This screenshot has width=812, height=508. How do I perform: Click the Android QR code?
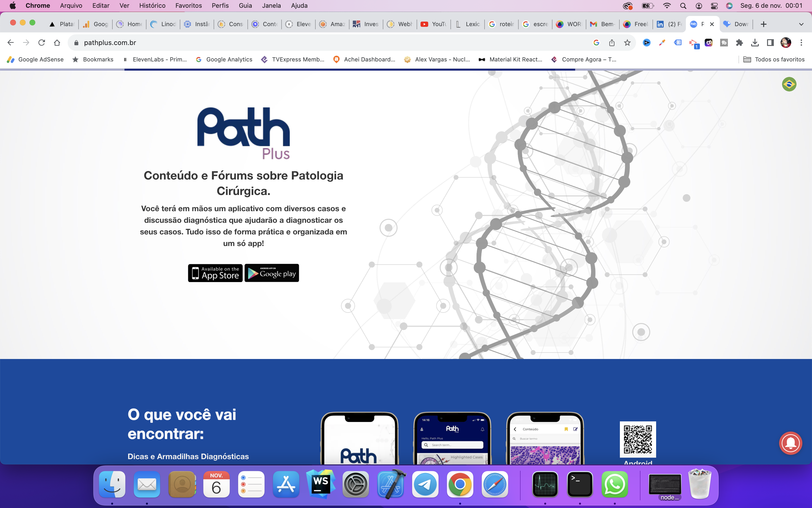coord(638,440)
